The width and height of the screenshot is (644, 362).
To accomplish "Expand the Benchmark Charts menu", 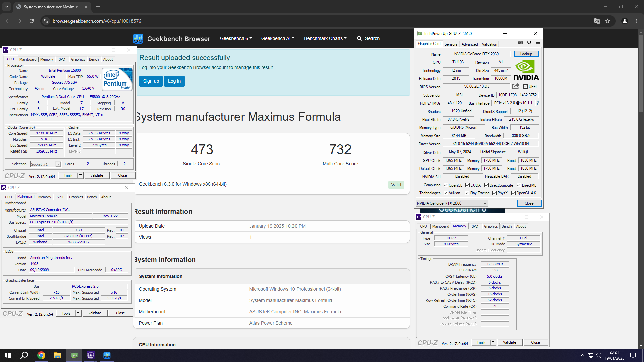I will click(325, 38).
